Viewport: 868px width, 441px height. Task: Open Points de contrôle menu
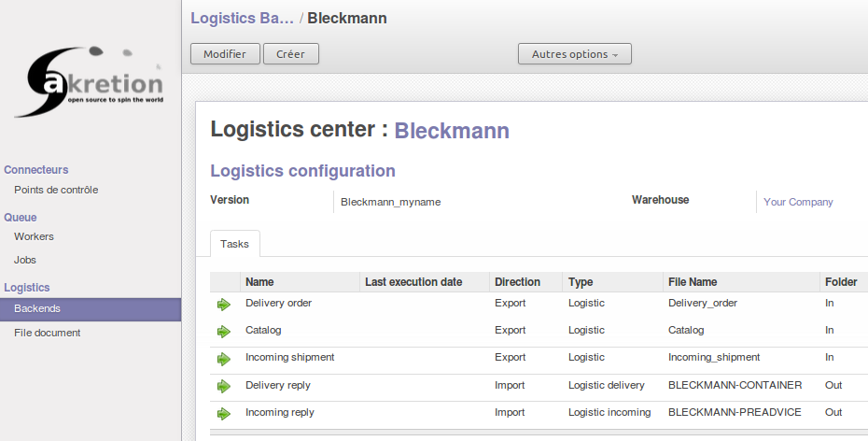coord(56,190)
